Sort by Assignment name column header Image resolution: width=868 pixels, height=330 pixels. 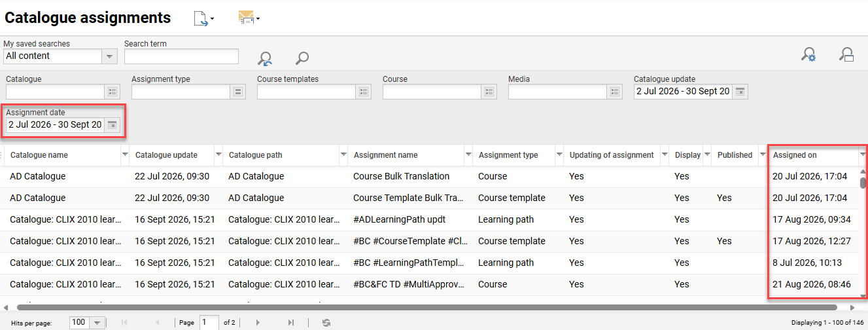click(385, 155)
